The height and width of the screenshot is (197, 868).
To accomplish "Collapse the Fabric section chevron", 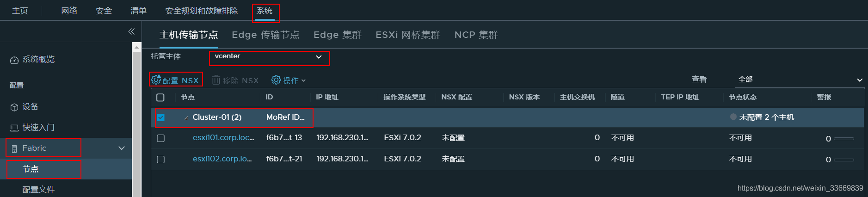I will coord(122,148).
